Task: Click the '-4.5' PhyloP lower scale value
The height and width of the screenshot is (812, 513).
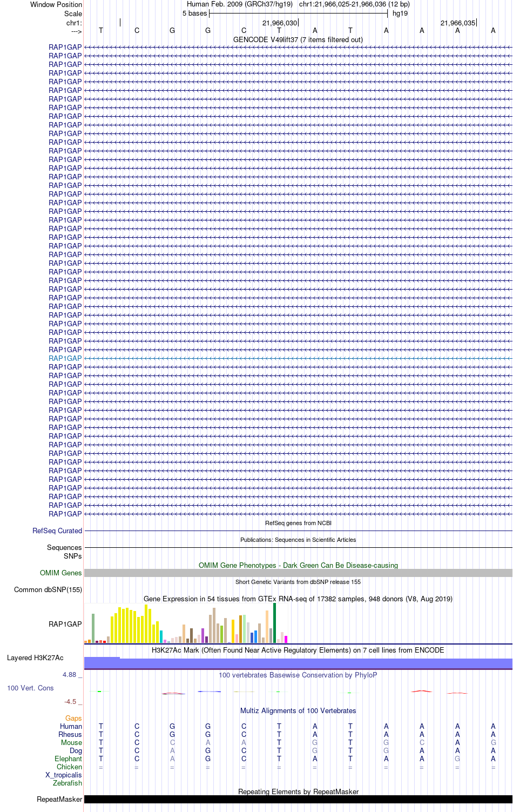Action: 70,702
